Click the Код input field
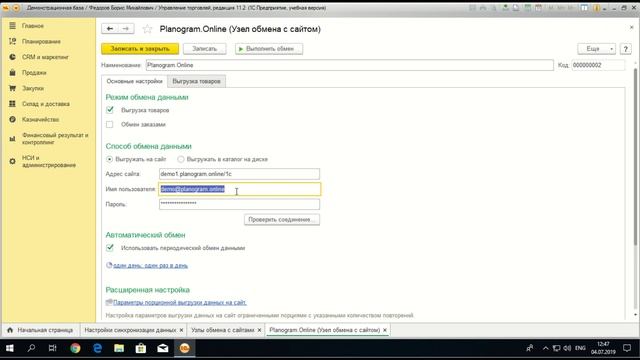The image size is (640, 360). [598, 65]
